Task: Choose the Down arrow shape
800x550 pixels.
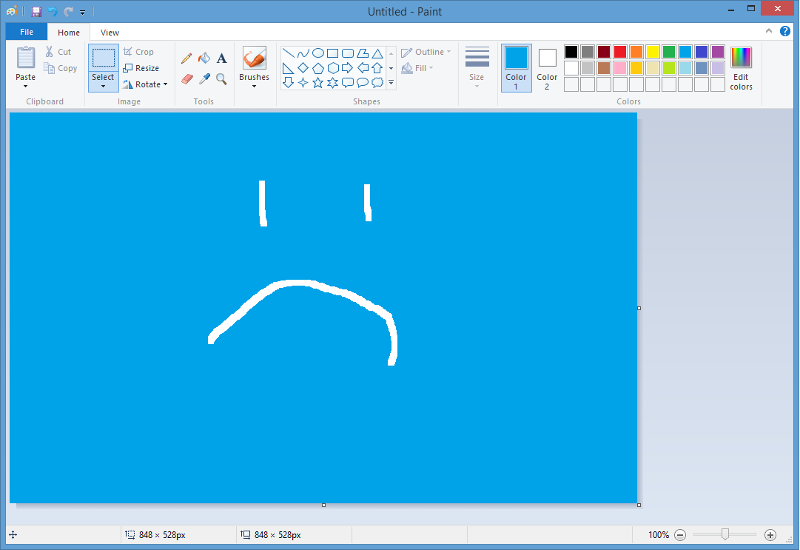Action: [x=288, y=82]
